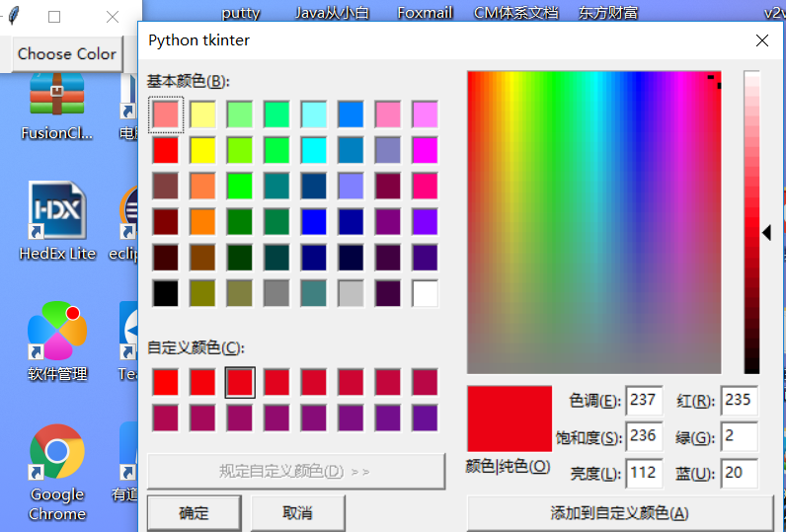Click the feather icon in tk window title bar

(x=14, y=16)
